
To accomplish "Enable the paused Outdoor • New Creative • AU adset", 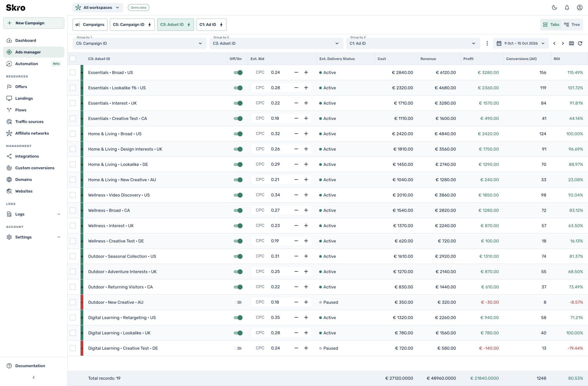I will click(238, 302).
